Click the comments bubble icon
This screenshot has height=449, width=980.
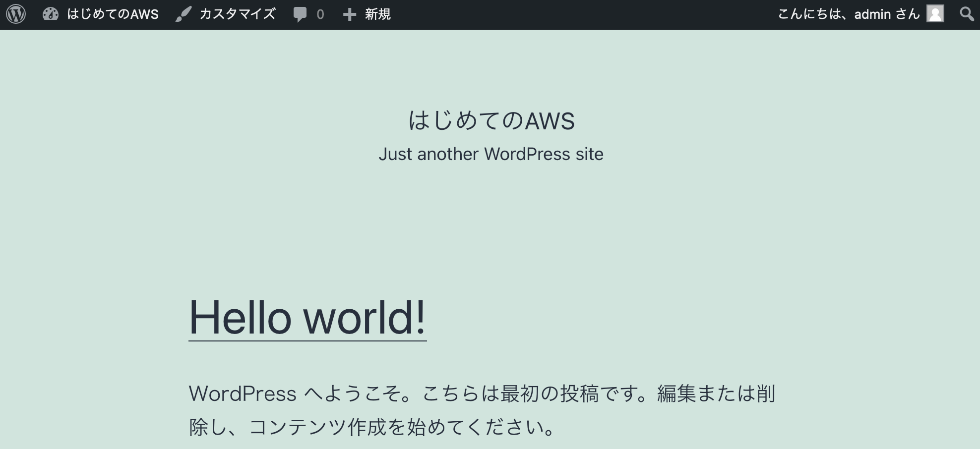coord(300,14)
